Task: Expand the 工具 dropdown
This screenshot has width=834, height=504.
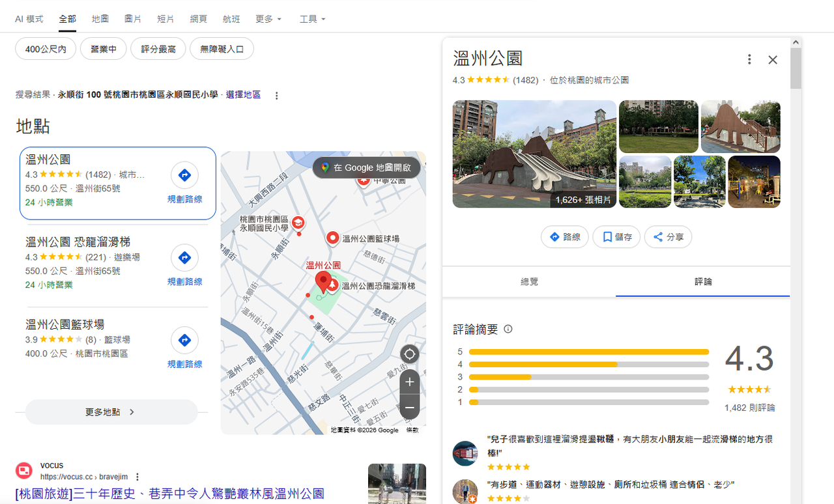Action: click(312, 19)
